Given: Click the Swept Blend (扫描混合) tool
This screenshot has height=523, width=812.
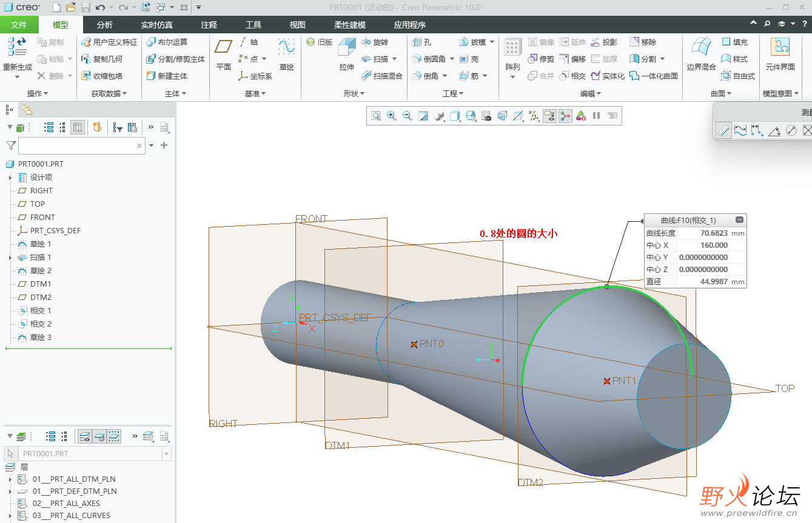Looking at the screenshot, I should tap(382, 76).
